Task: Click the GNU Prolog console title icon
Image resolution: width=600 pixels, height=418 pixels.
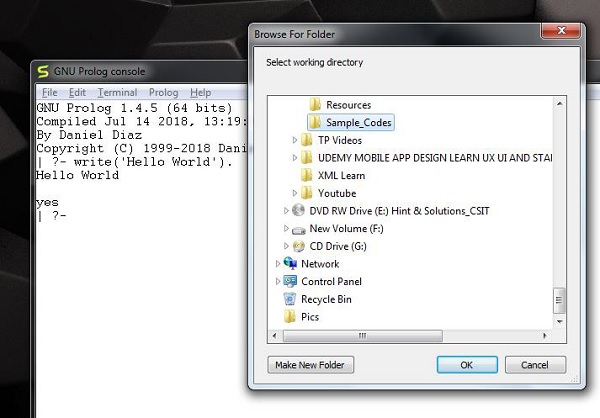Action: [x=43, y=72]
